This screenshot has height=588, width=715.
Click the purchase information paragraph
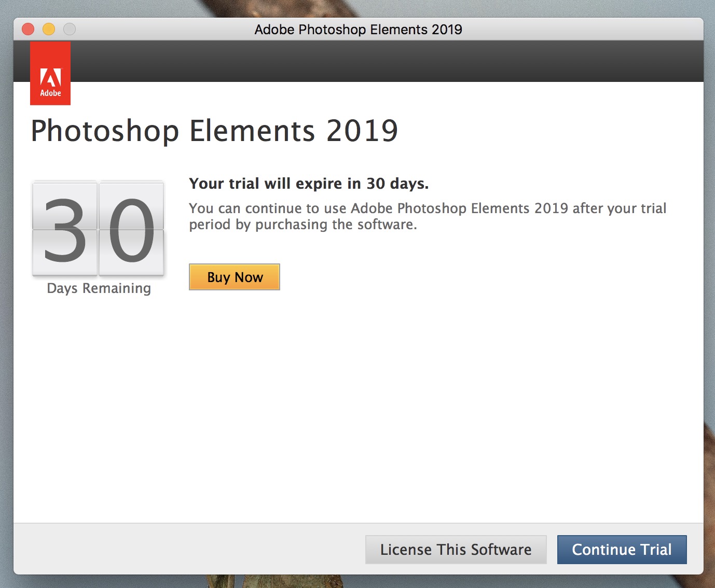point(427,216)
